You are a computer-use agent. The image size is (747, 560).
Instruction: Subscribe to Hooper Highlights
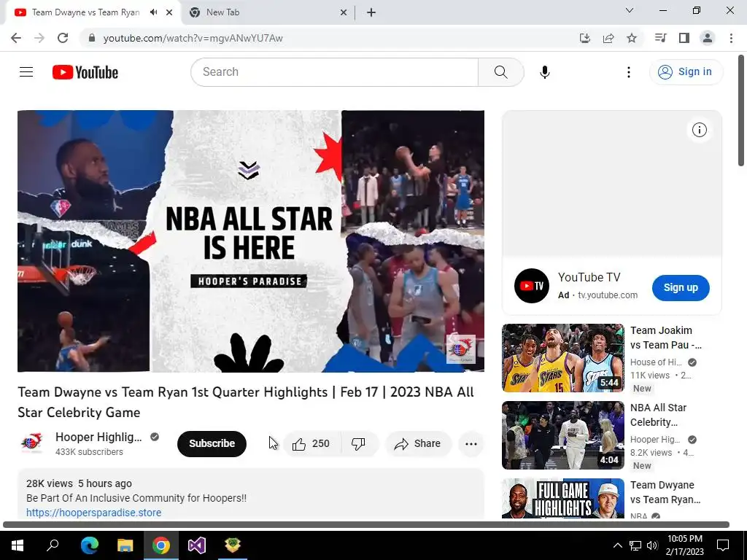(212, 444)
